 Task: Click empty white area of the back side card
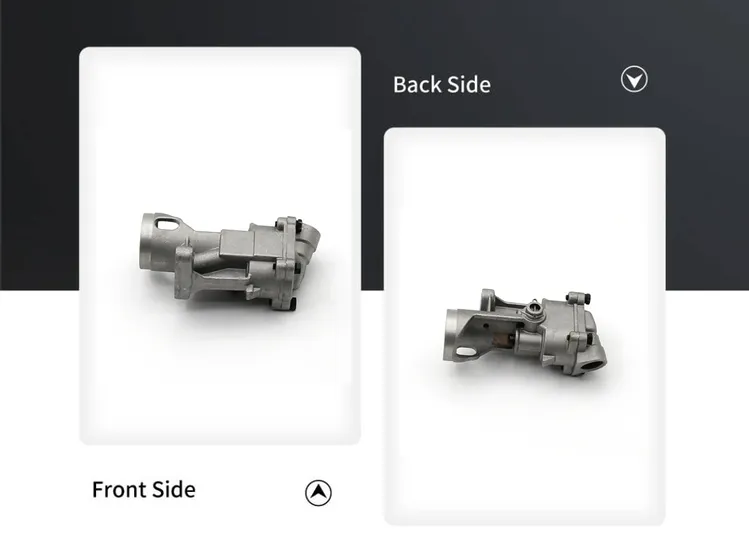click(524, 454)
